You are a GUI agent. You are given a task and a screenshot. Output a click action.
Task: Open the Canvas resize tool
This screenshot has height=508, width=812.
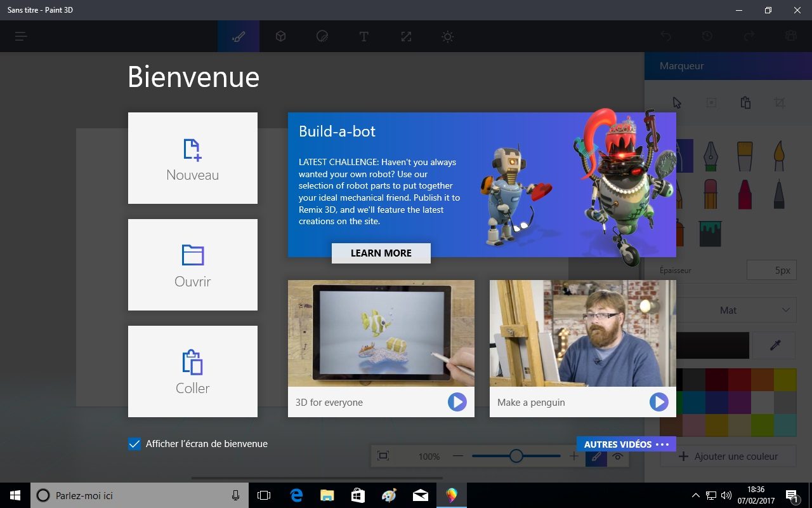tap(406, 37)
